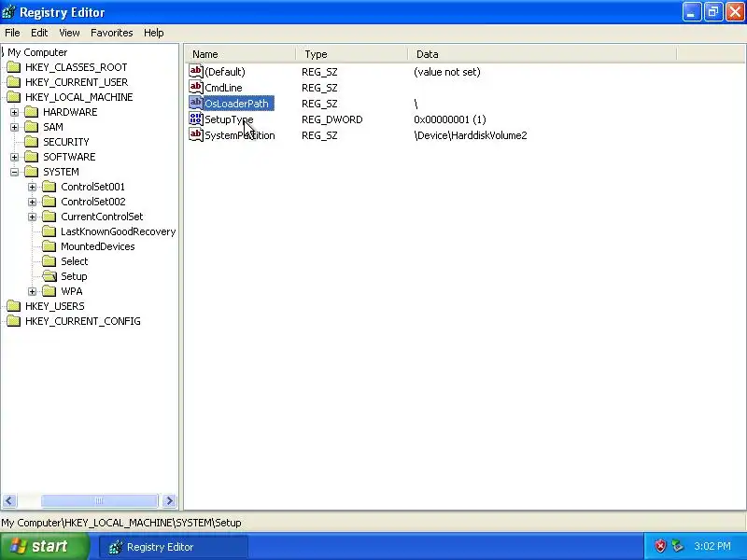Click the Registry Editor title bar icon
This screenshot has height=560, width=747.
[9, 12]
